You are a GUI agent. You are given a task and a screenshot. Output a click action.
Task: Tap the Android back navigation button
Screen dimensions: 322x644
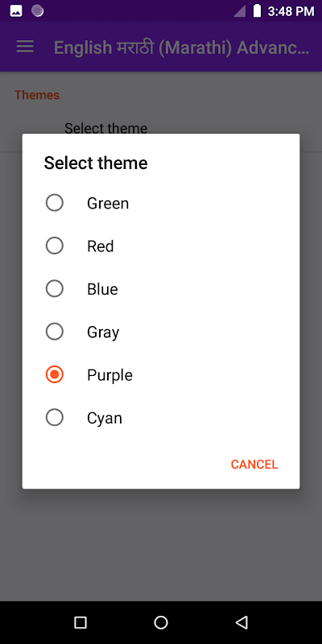pos(242,622)
